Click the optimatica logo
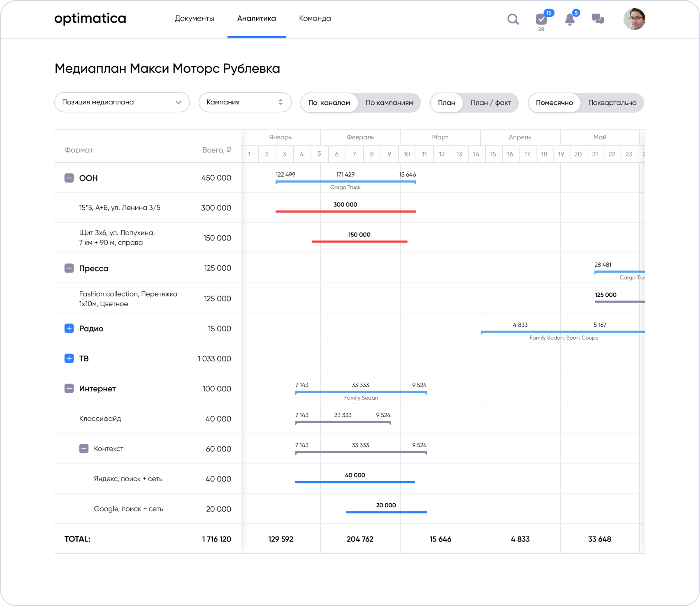700x606 pixels. tap(90, 19)
